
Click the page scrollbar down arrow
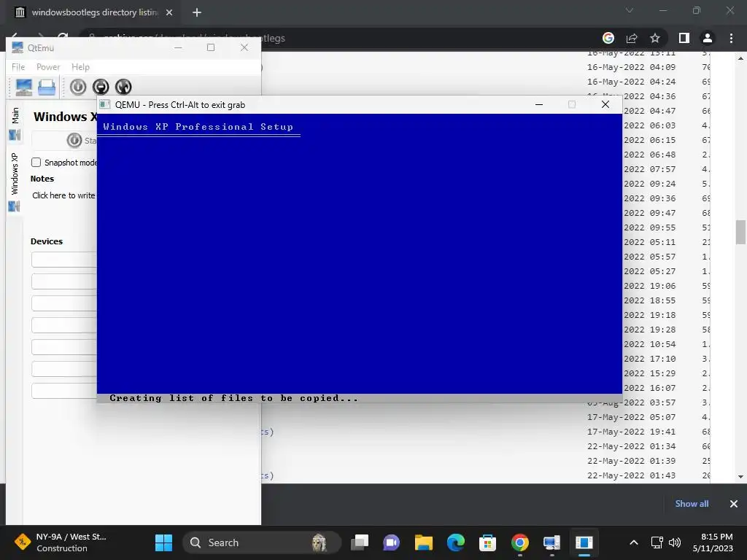coord(740,477)
